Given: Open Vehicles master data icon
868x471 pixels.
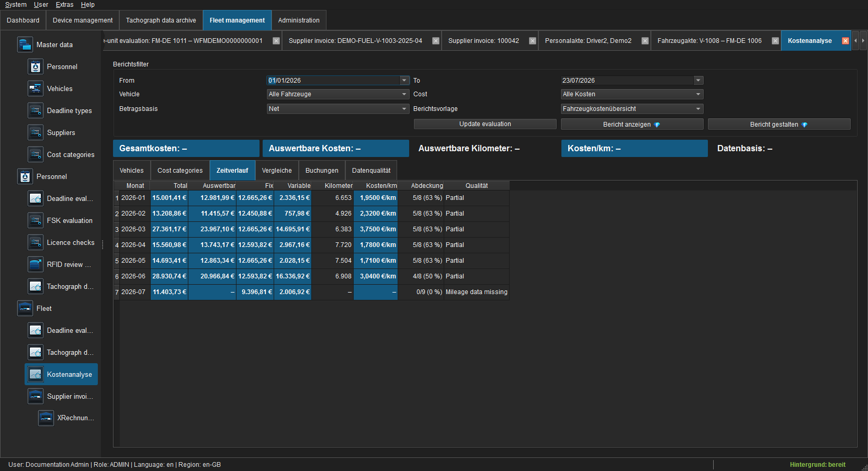Looking at the screenshot, I should (35, 89).
